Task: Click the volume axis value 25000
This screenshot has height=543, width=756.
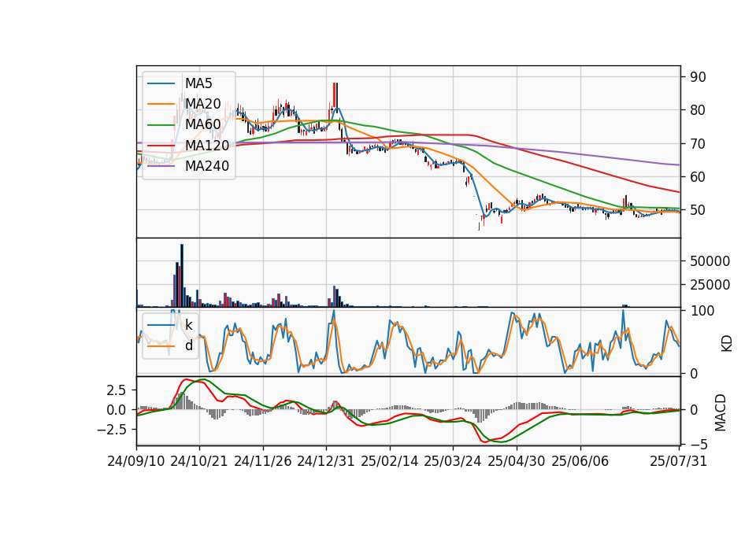Action: (710, 285)
